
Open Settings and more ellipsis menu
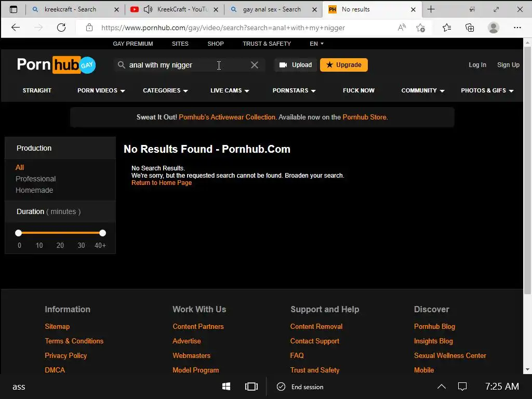517,28
